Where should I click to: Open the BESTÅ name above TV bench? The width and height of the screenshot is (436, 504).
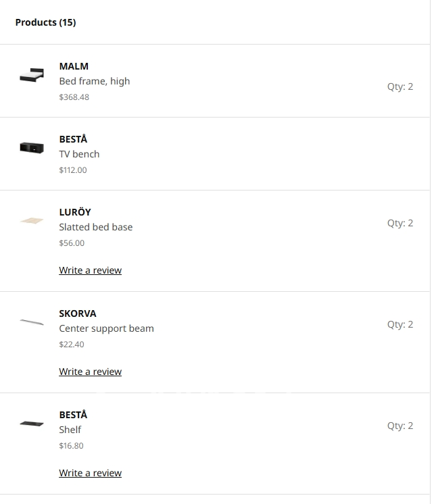tap(73, 139)
